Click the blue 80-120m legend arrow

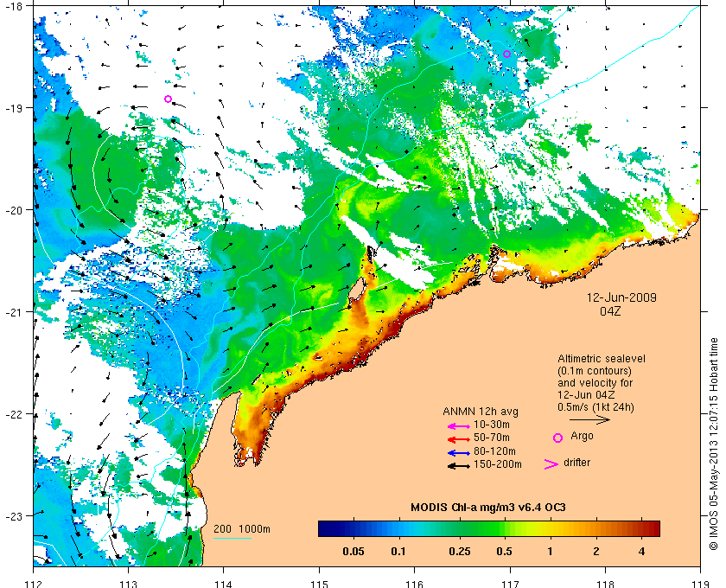(x=458, y=453)
